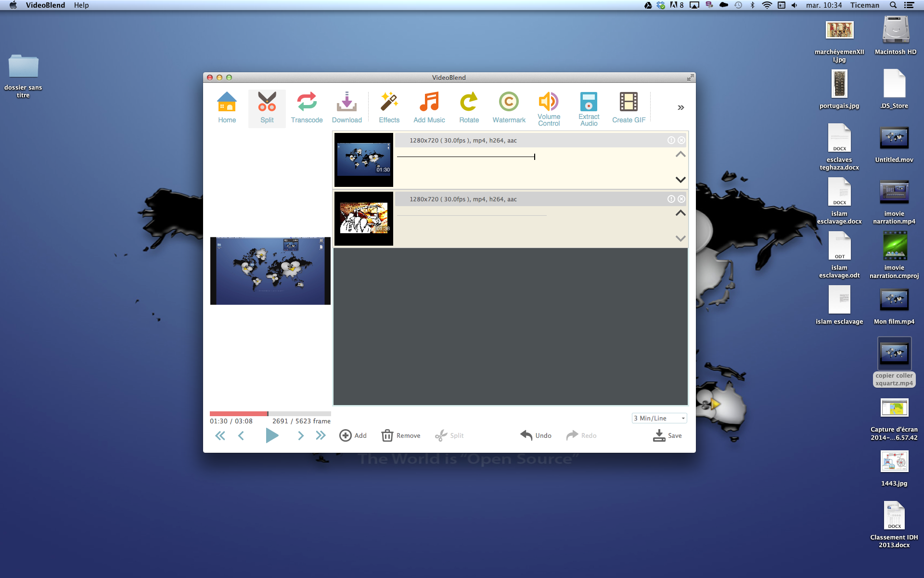Click the Remove trash button

[x=401, y=435]
